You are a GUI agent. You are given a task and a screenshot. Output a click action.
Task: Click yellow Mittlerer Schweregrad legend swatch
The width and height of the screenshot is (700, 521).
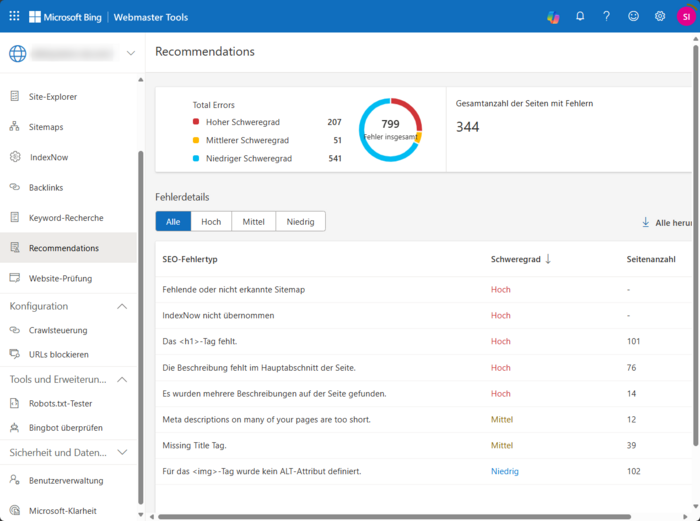coord(196,140)
